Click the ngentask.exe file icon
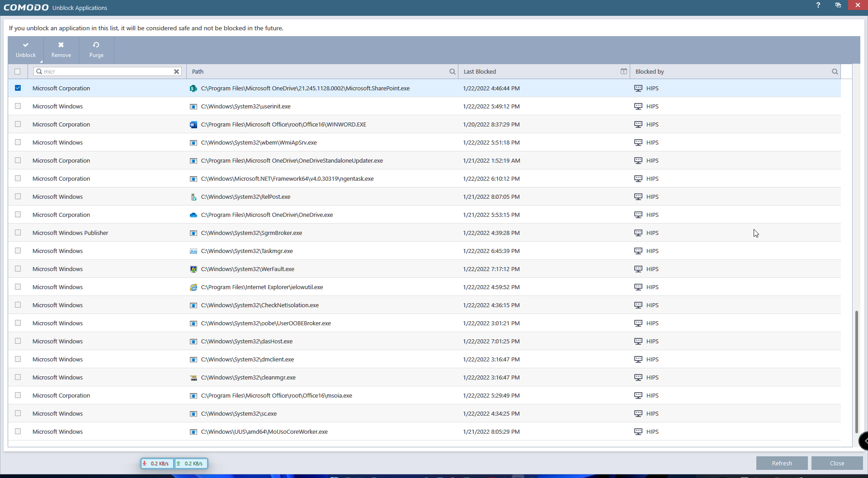The height and width of the screenshot is (478, 868). (x=193, y=179)
